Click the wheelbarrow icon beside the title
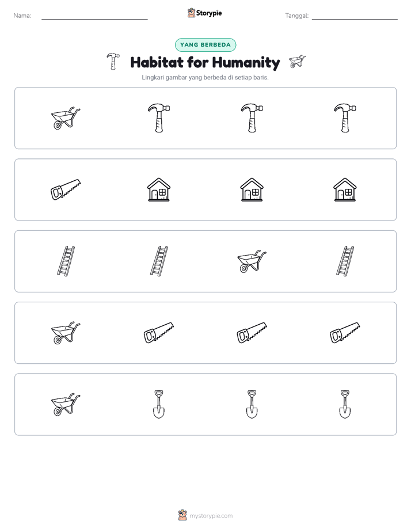The width and height of the screenshot is (411, 532). click(x=297, y=62)
